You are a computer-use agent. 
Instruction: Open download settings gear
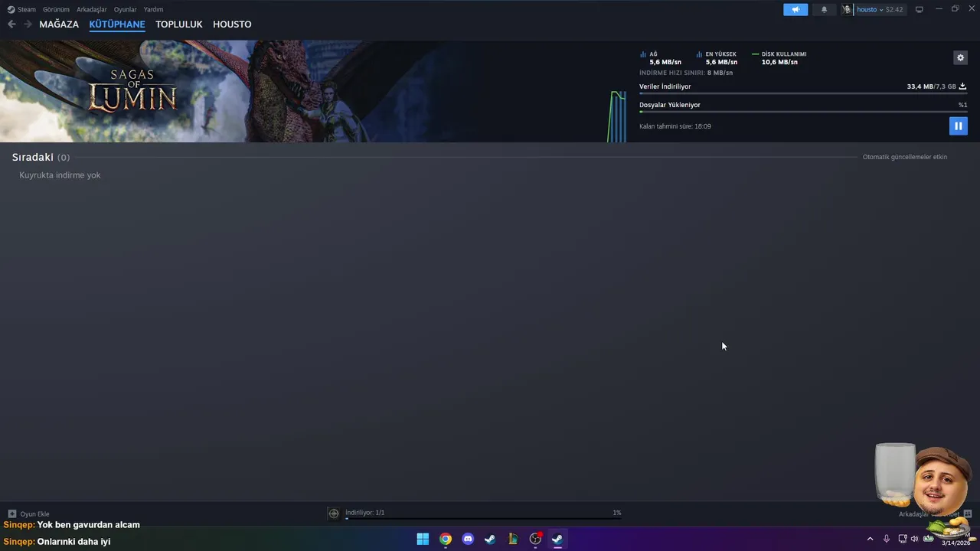(960, 57)
